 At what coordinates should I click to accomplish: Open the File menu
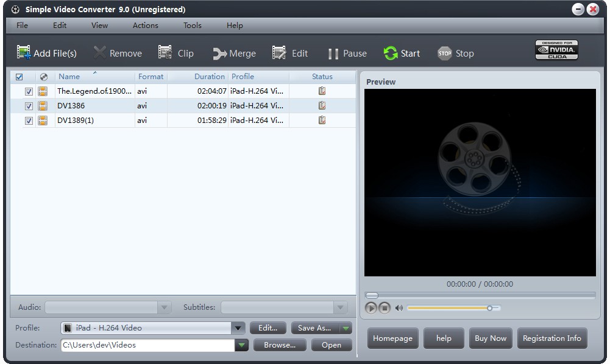[x=22, y=25]
